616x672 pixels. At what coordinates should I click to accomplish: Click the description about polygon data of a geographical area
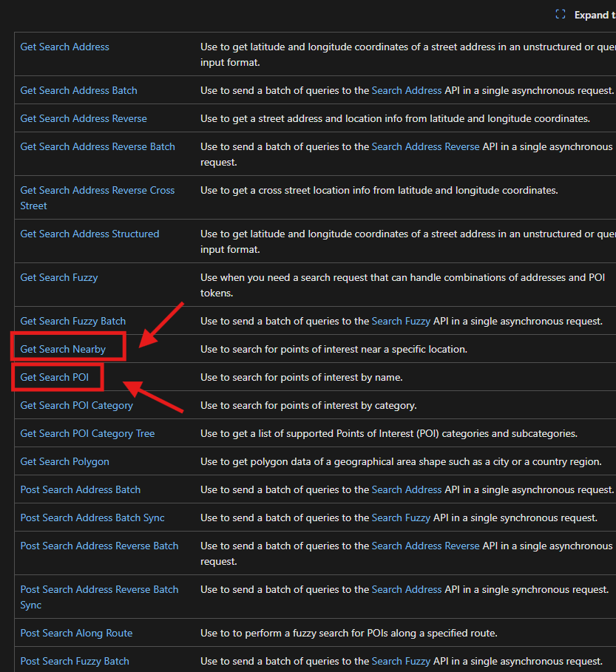click(401, 461)
